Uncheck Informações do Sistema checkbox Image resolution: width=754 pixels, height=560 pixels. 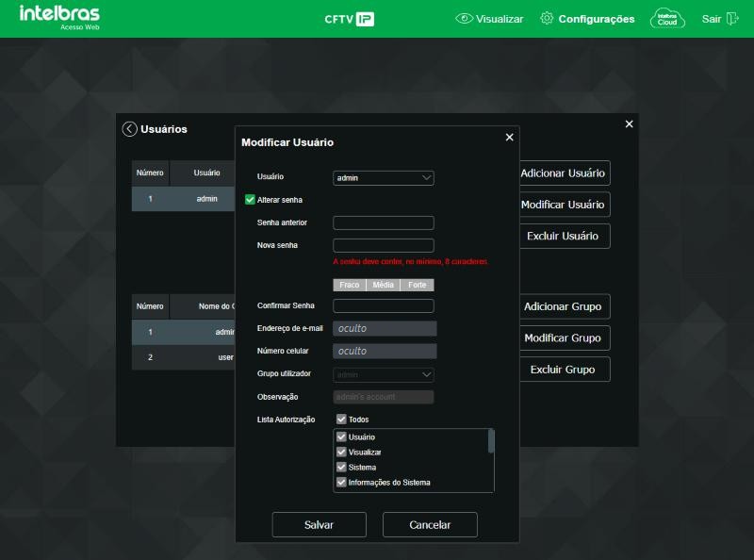click(x=341, y=482)
